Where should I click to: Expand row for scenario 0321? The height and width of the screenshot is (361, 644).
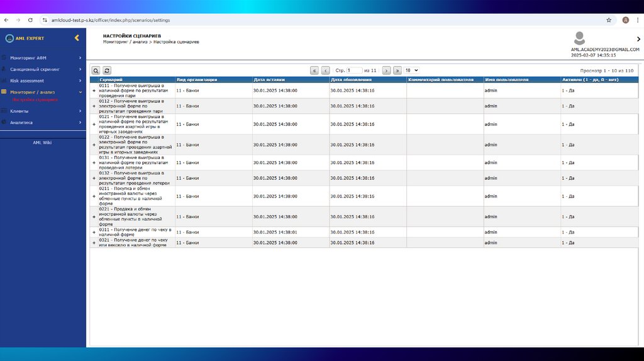[94, 243]
